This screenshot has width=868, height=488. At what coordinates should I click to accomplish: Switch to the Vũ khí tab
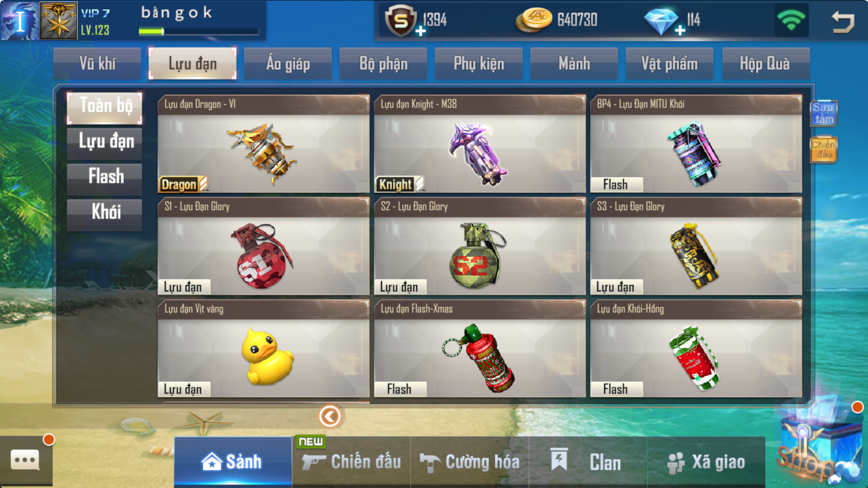point(97,64)
